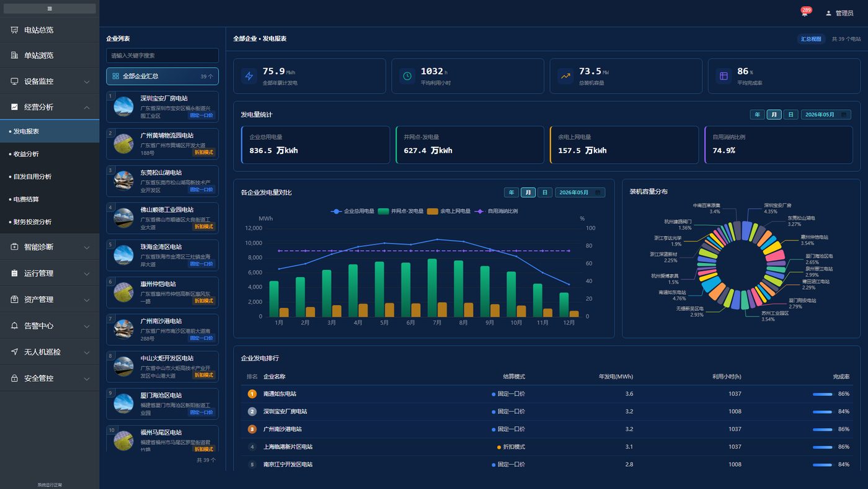Select 日 granularity in 发电量统计
This screenshot has width=868, height=489.
coord(790,115)
